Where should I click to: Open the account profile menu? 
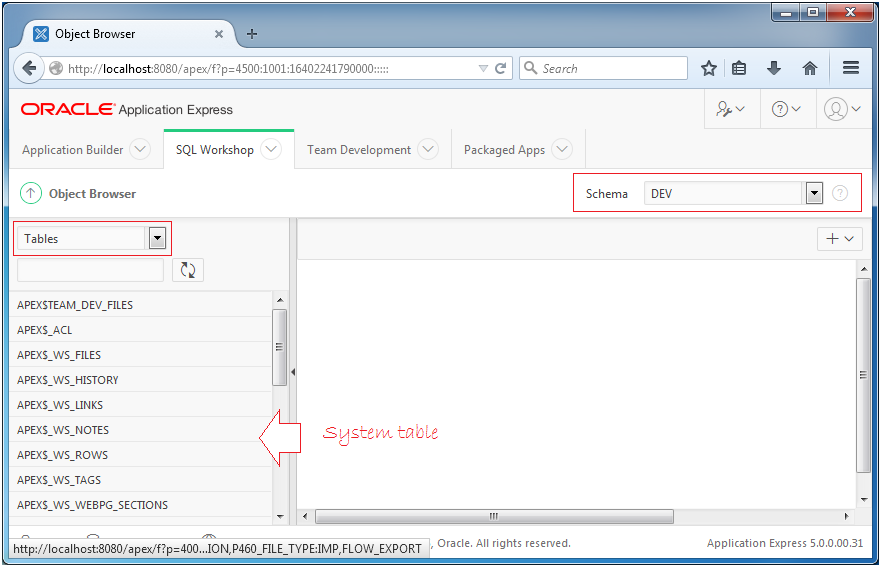coord(842,109)
